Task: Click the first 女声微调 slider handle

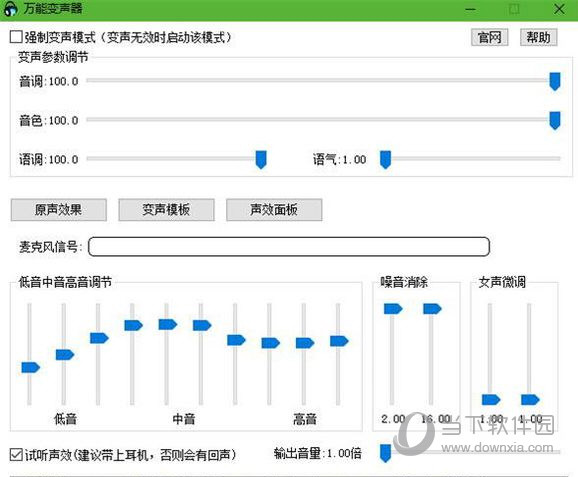Action: coord(491,400)
